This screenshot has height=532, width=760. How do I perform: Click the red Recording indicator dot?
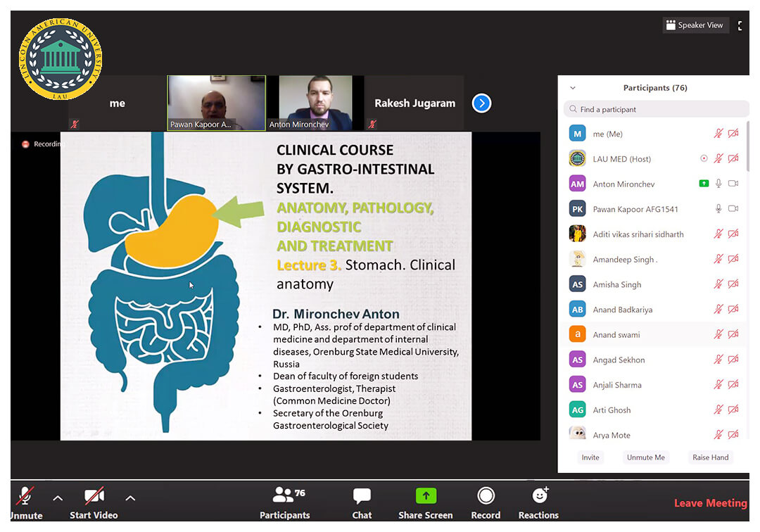coord(25,144)
